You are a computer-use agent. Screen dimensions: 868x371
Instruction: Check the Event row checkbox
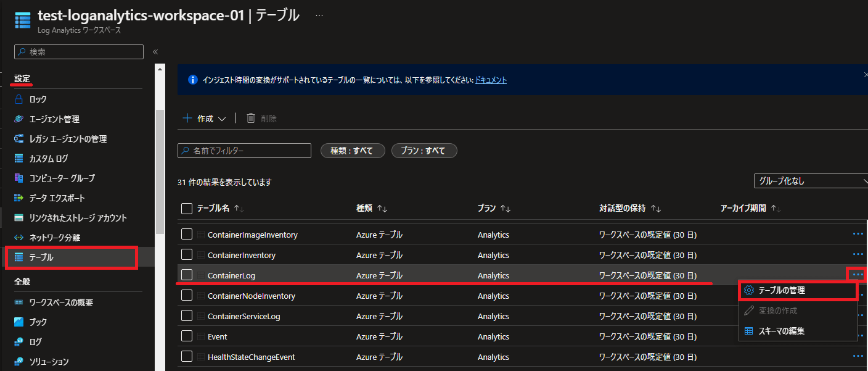click(187, 336)
